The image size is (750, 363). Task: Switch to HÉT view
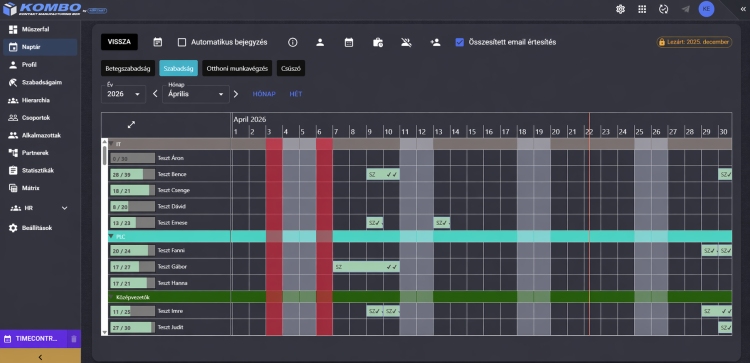(296, 94)
